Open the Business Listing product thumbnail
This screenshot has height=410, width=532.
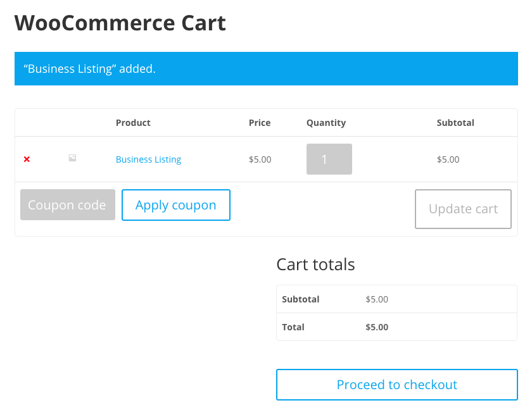coord(72,158)
